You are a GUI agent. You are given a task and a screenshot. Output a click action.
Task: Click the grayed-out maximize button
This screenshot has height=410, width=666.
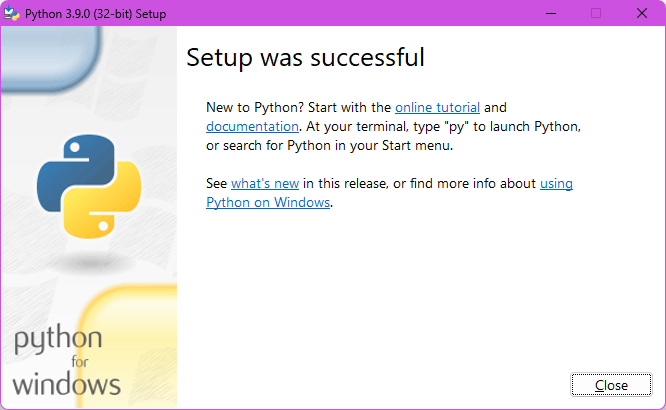596,14
